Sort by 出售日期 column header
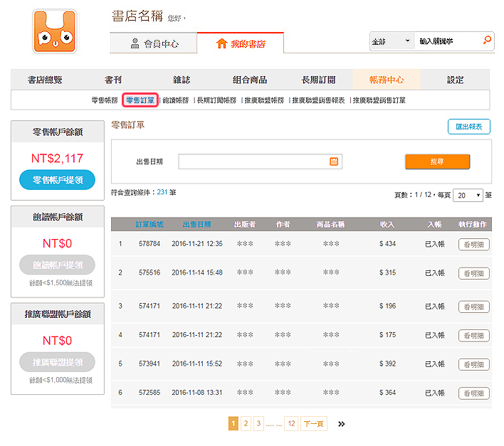Viewport: 504px width, 446px height. point(196,225)
